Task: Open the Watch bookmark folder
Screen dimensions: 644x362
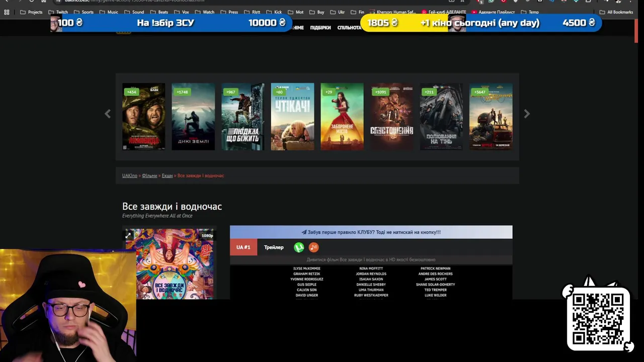Action: point(205,12)
